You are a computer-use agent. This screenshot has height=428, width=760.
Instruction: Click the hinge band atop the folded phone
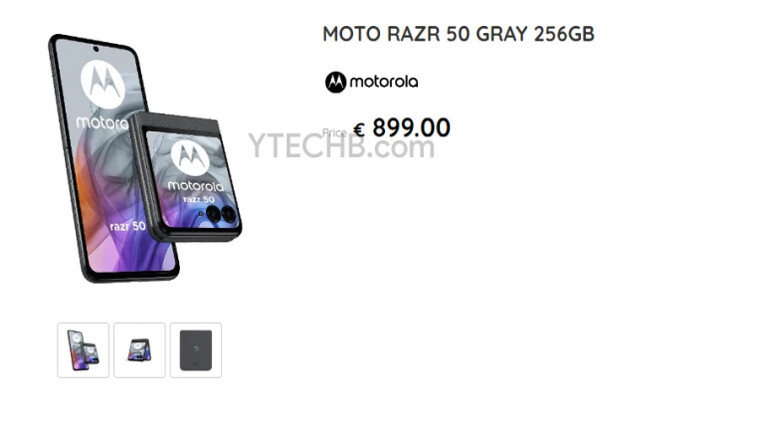(177, 121)
